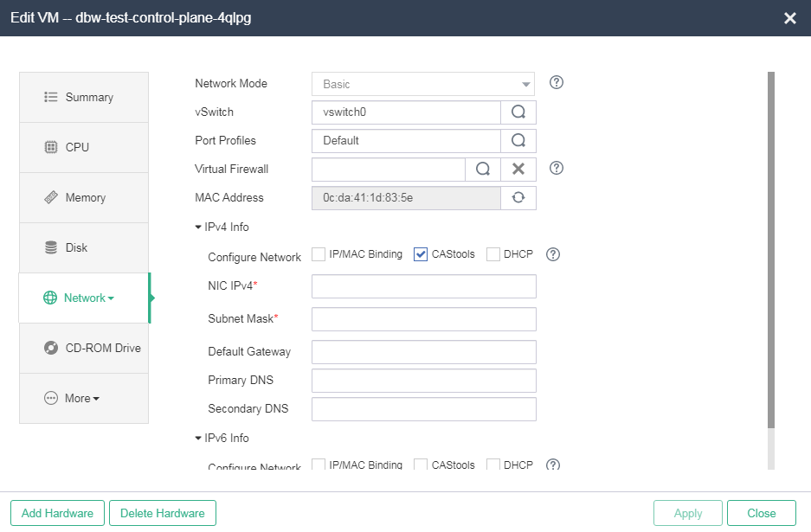Open help icon beside Network Mode
Image resolution: width=811 pixels, height=532 pixels.
[x=556, y=83]
